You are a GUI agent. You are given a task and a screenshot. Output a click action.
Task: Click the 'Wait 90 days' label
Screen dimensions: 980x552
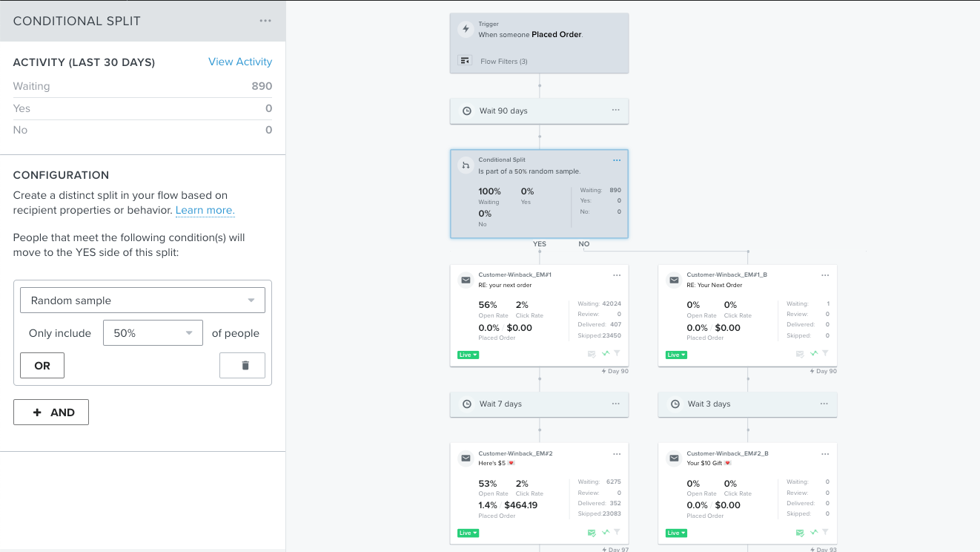(503, 111)
